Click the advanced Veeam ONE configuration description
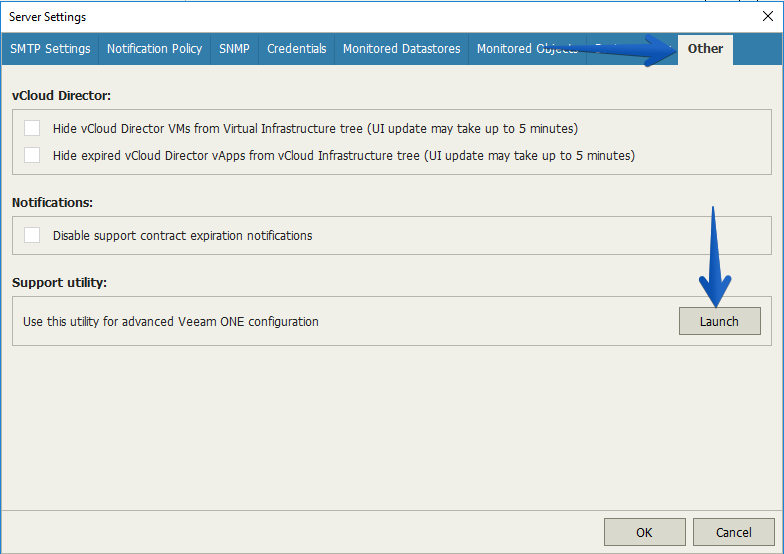 click(x=170, y=322)
